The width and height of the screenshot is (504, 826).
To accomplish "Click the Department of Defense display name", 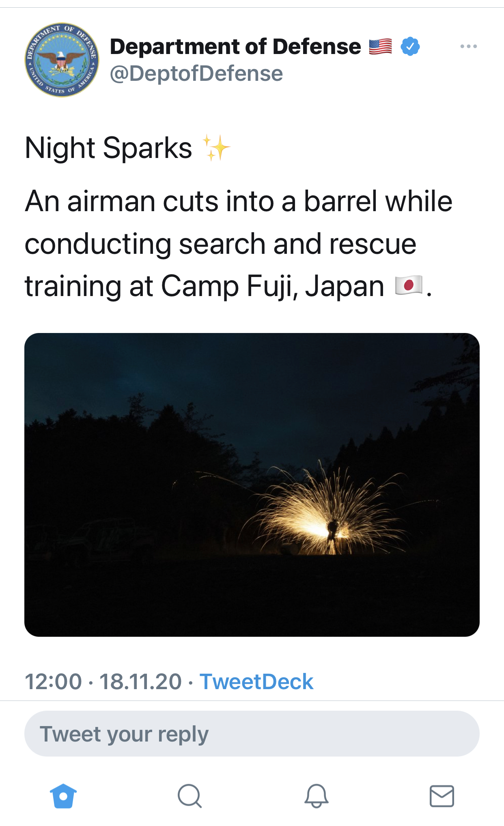I will [235, 46].
